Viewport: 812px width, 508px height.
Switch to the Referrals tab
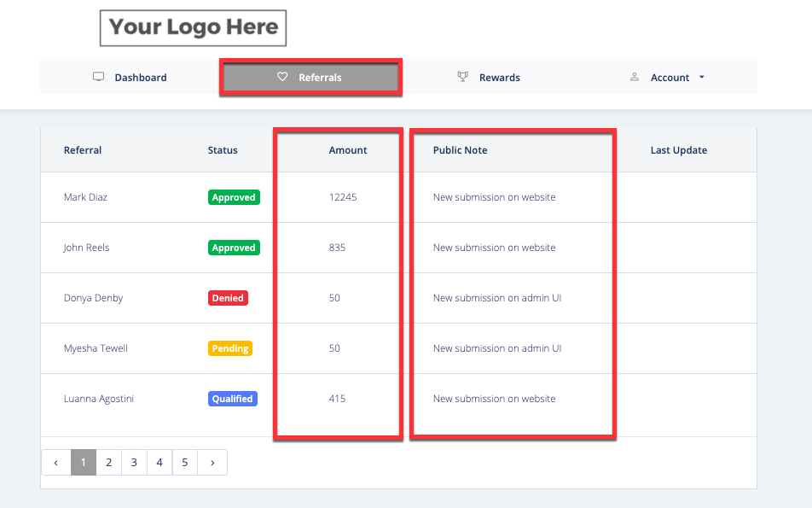pyautogui.click(x=310, y=77)
